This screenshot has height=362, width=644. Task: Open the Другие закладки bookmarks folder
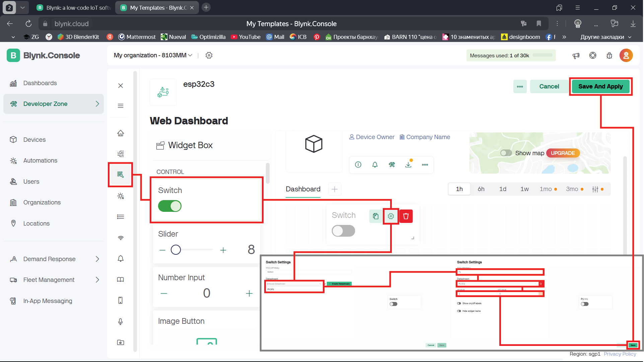pyautogui.click(x=605, y=37)
